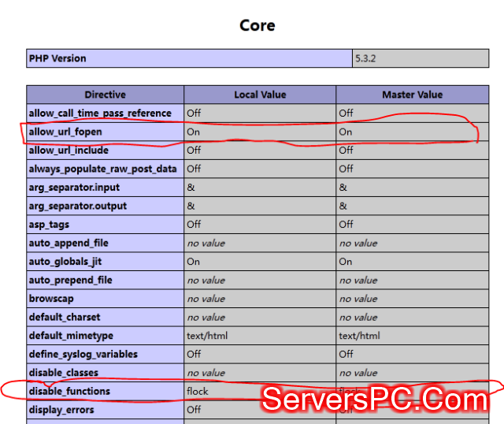Image resolution: width=504 pixels, height=424 pixels.
Task: Click the allow_url_fopen directive name
Action: (65, 132)
